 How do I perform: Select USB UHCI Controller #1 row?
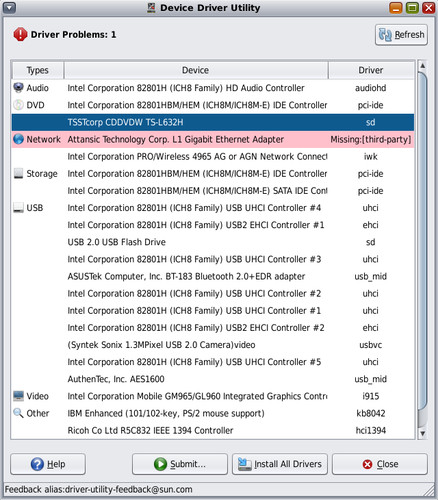[x=213, y=311]
